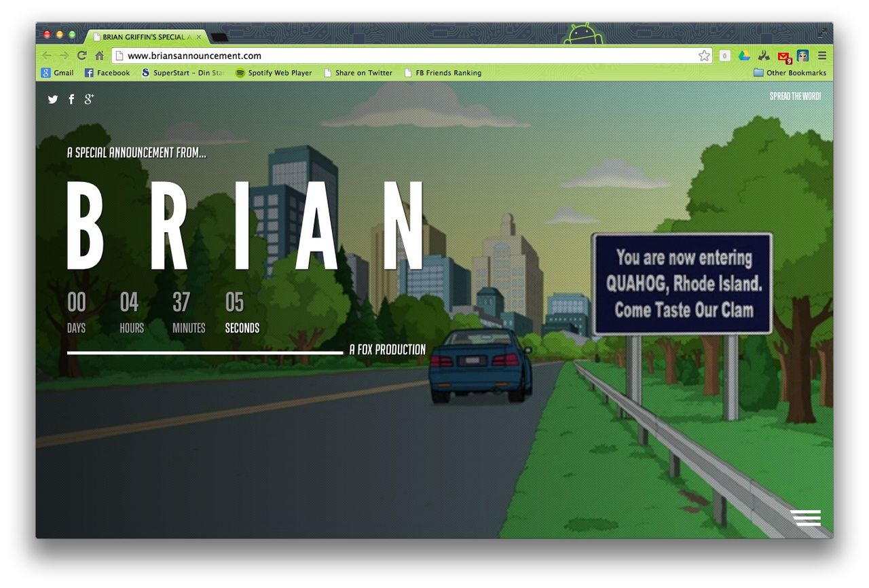
Task: Open the Google Drive extension
Action: coord(745,56)
